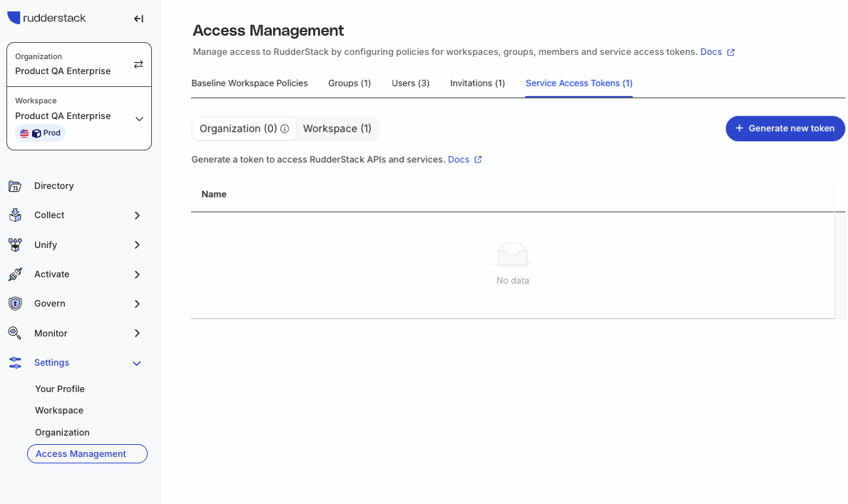Open the Invitations (1) tab

click(478, 83)
